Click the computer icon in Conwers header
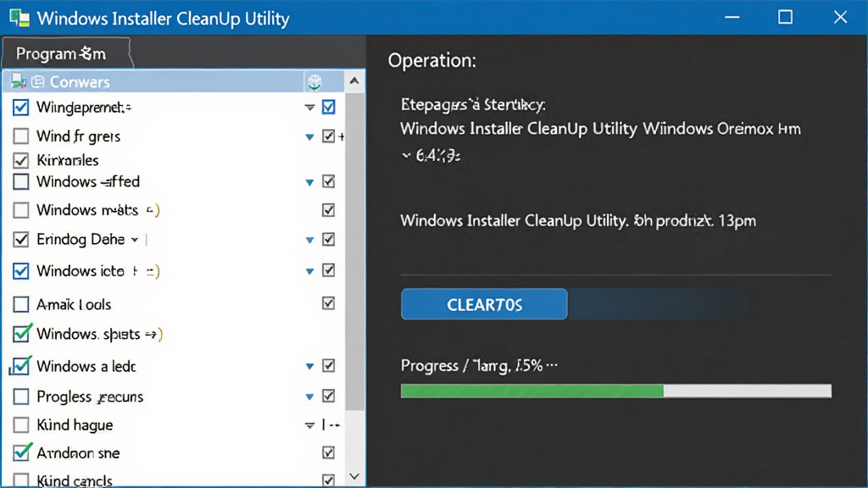The height and width of the screenshot is (488, 868). 19,82
